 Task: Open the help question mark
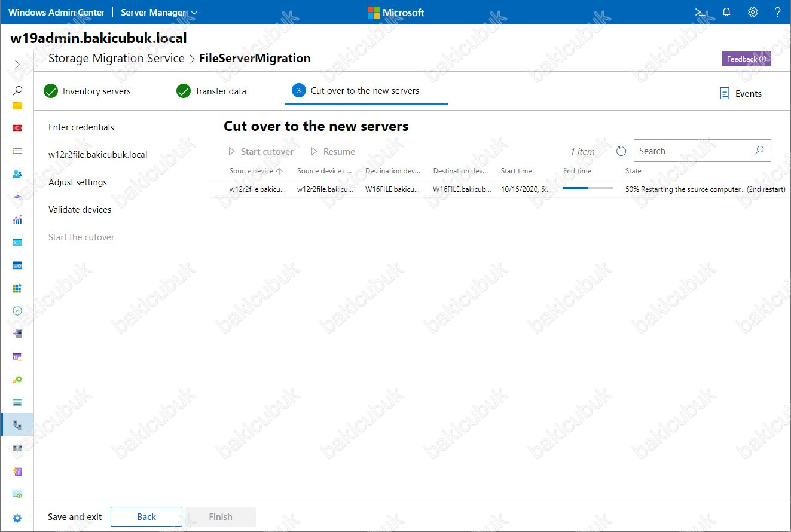point(777,12)
